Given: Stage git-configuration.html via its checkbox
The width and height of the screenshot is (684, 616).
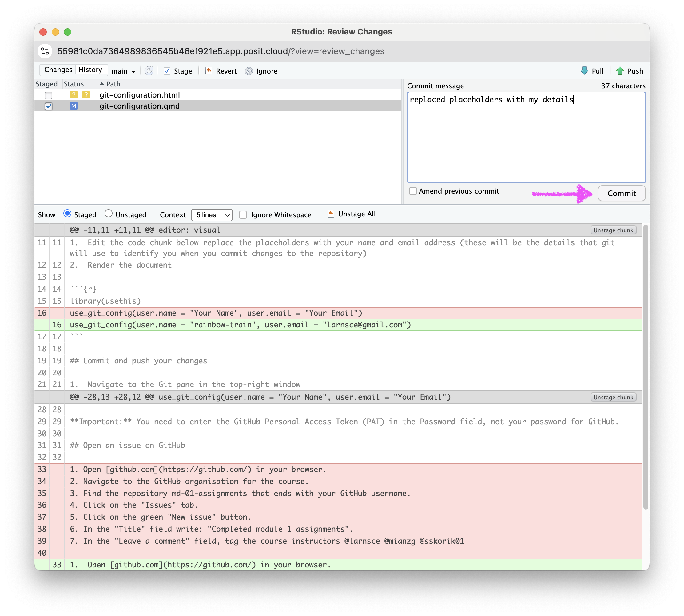Looking at the screenshot, I should coord(49,95).
